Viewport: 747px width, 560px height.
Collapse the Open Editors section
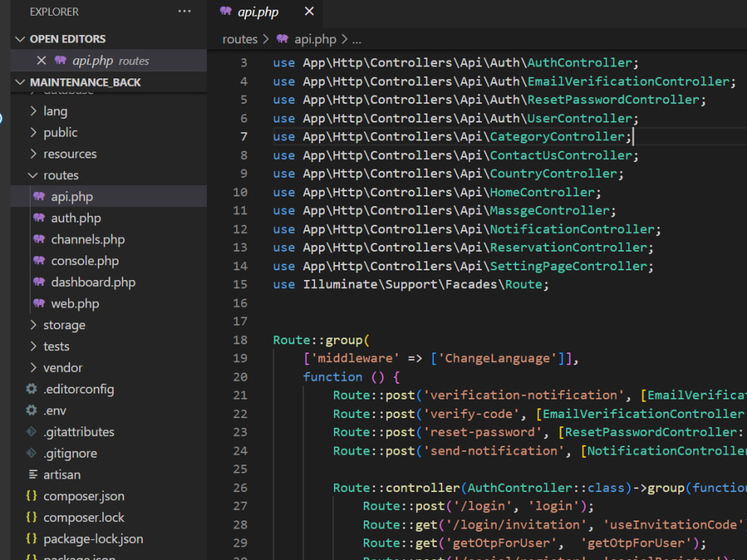(x=20, y=39)
